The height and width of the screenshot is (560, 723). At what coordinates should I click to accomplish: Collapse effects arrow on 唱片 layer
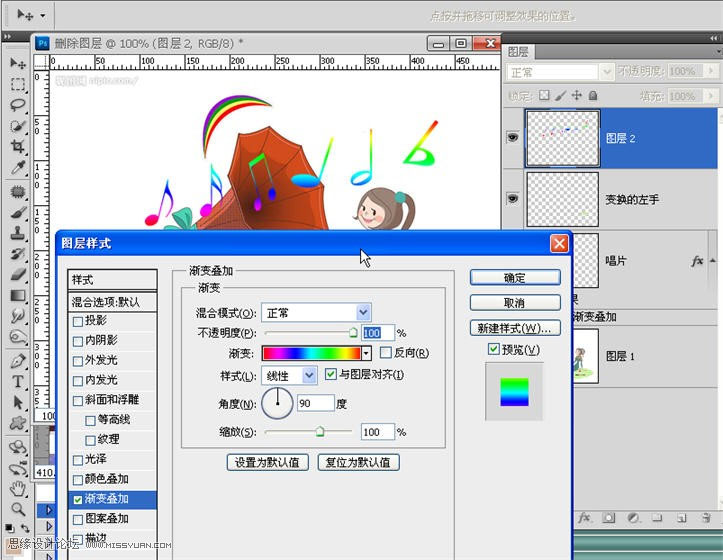[713, 261]
